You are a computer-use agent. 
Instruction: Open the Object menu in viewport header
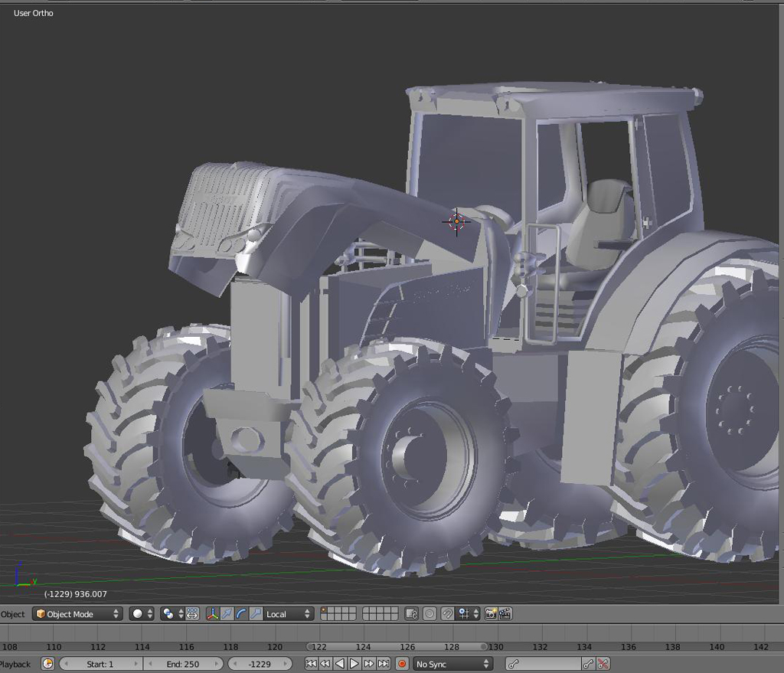pos(12,614)
